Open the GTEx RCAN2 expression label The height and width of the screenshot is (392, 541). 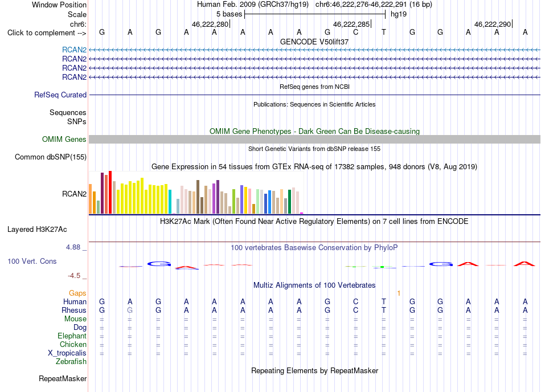[74, 194]
